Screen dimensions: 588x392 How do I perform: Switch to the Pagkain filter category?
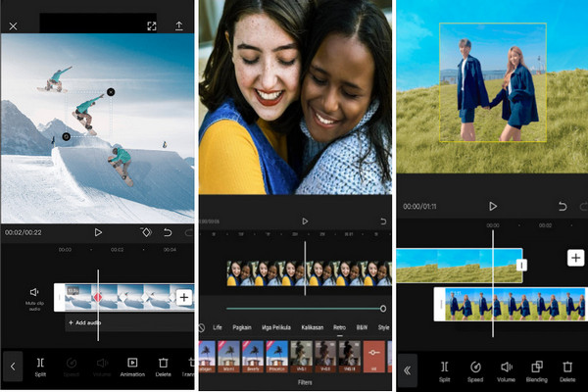pos(242,327)
